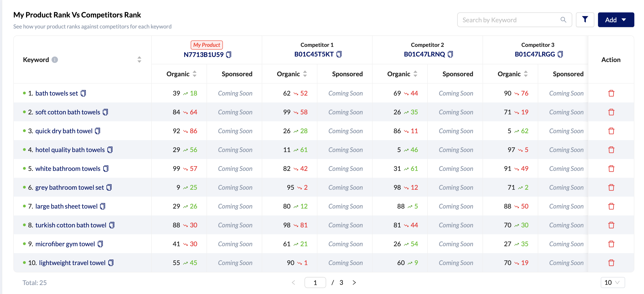
Task: Sort by the Keyword column
Action: (139, 60)
